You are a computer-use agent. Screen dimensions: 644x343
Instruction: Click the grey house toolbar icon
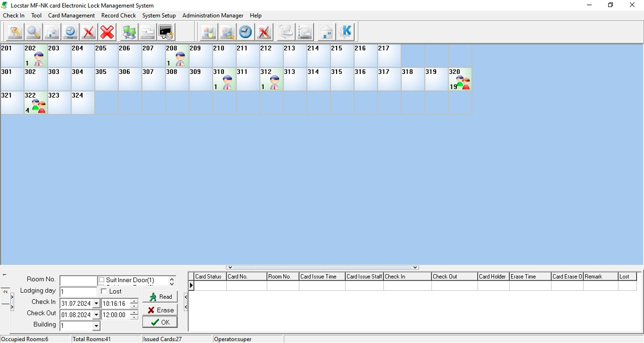52,32
